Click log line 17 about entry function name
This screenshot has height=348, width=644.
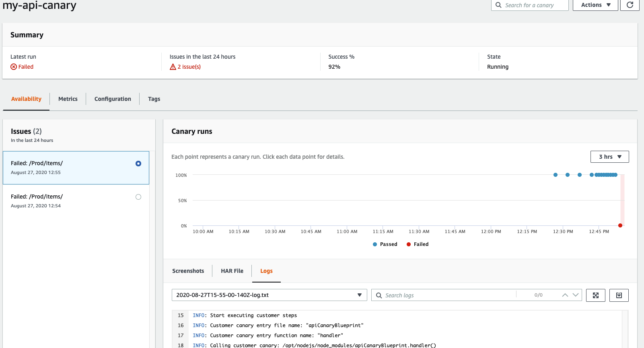coord(268,336)
